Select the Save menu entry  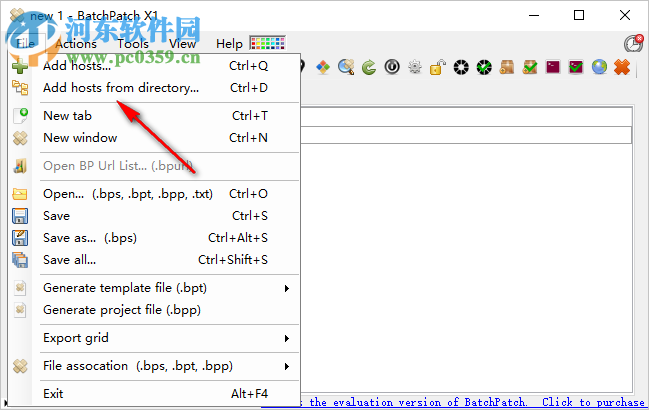[x=154, y=216]
